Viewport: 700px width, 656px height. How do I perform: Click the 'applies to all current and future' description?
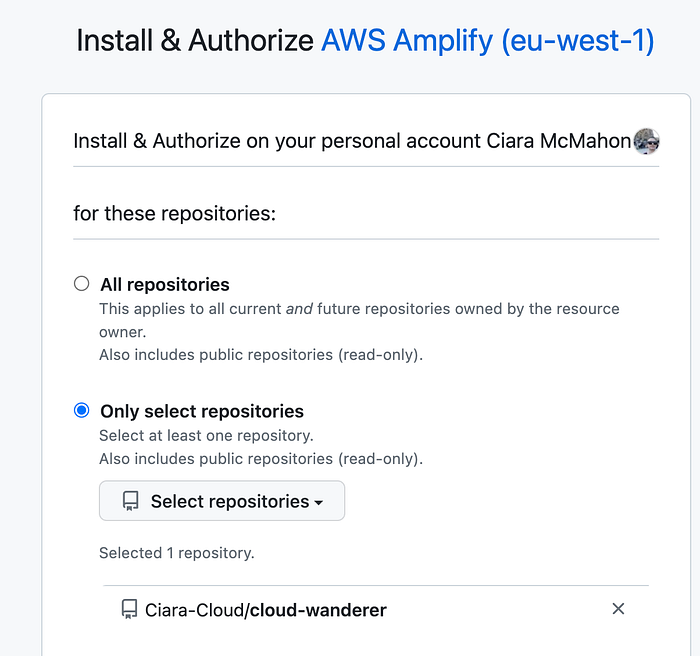click(358, 309)
